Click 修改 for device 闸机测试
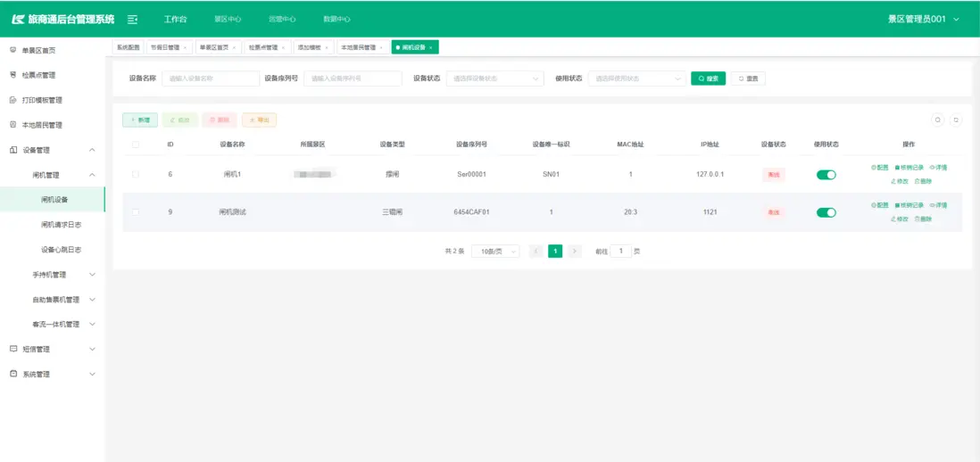This screenshot has height=462, width=980. [x=900, y=219]
